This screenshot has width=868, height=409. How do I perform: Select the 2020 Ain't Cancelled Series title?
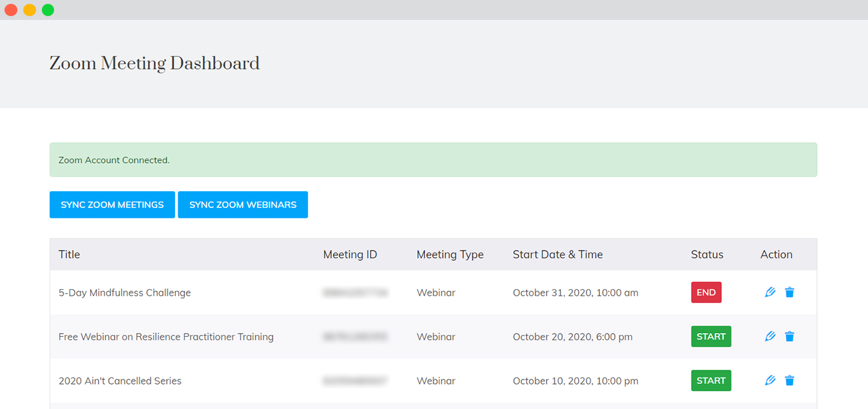(120, 381)
